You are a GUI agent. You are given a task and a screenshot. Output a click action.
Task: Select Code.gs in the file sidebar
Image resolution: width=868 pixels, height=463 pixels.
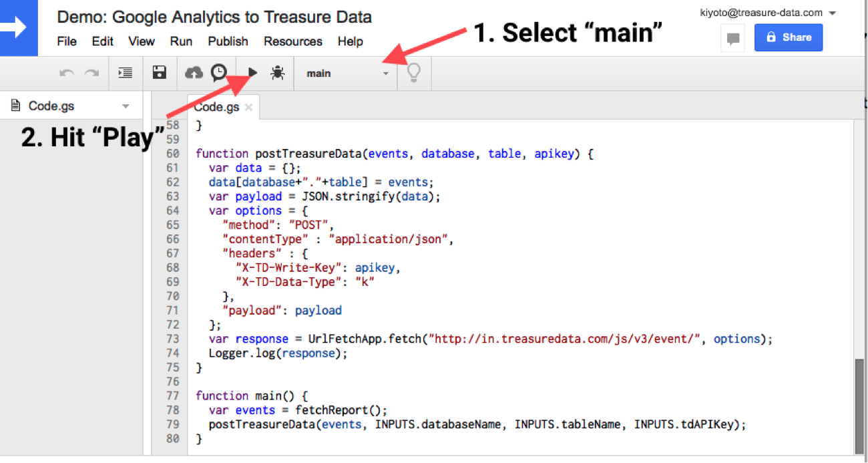[51, 106]
